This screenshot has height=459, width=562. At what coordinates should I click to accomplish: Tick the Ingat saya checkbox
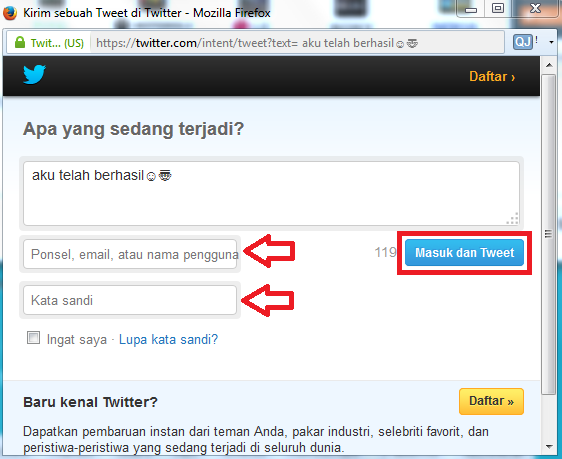33,338
